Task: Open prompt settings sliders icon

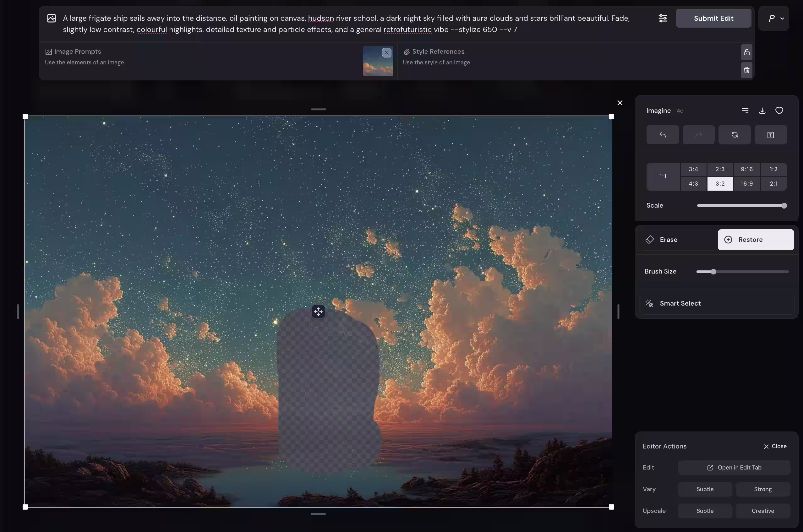Action: click(663, 18)
